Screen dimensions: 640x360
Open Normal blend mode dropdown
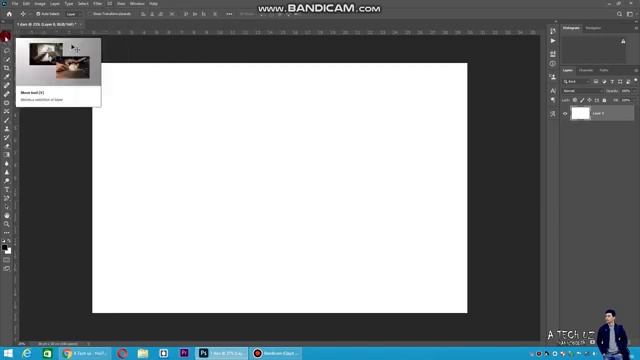[582, 91]
